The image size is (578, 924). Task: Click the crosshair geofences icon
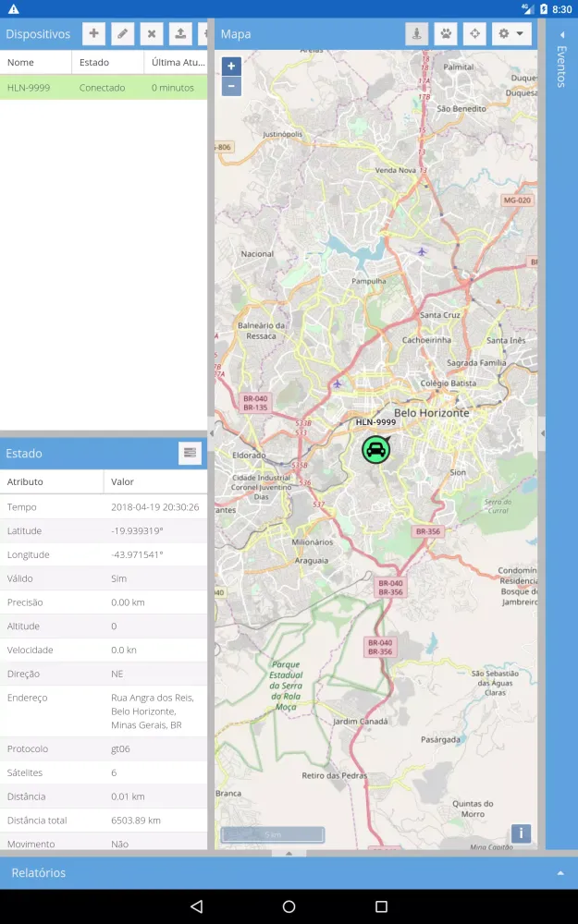[x=474, y=34]
